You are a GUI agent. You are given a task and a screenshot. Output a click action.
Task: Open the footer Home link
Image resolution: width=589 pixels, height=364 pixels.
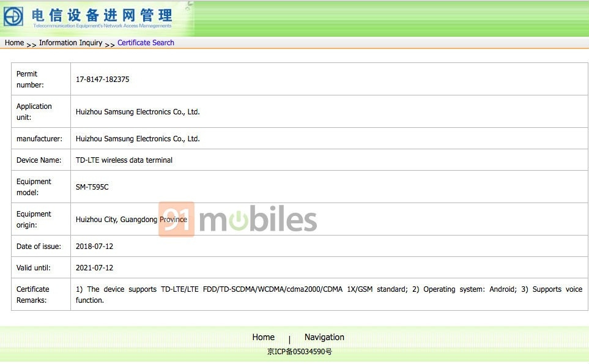pos(263,337)
